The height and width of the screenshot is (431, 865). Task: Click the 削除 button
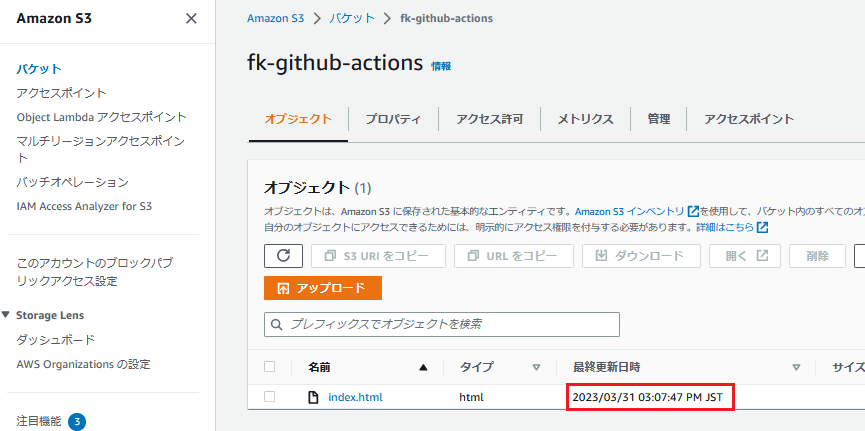tap(818, 256)
